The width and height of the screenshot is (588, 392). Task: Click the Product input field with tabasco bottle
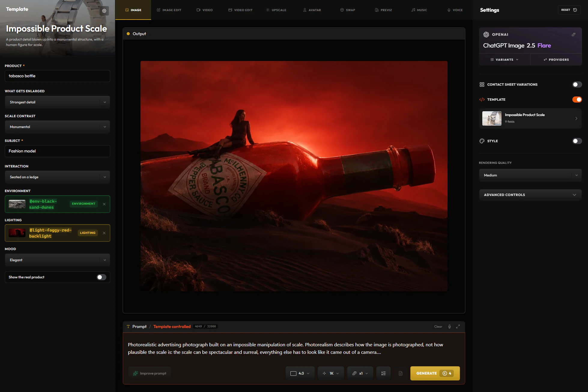point(57,76)
